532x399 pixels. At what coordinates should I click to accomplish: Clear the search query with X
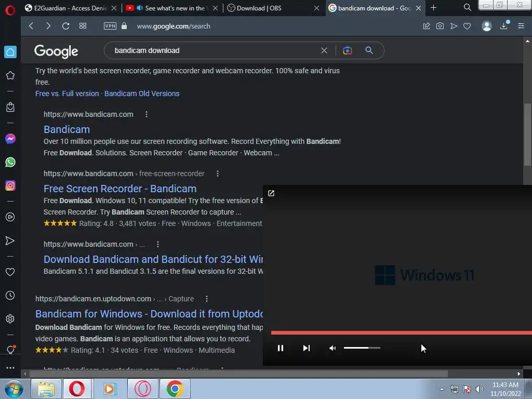(x=324, y=50)
